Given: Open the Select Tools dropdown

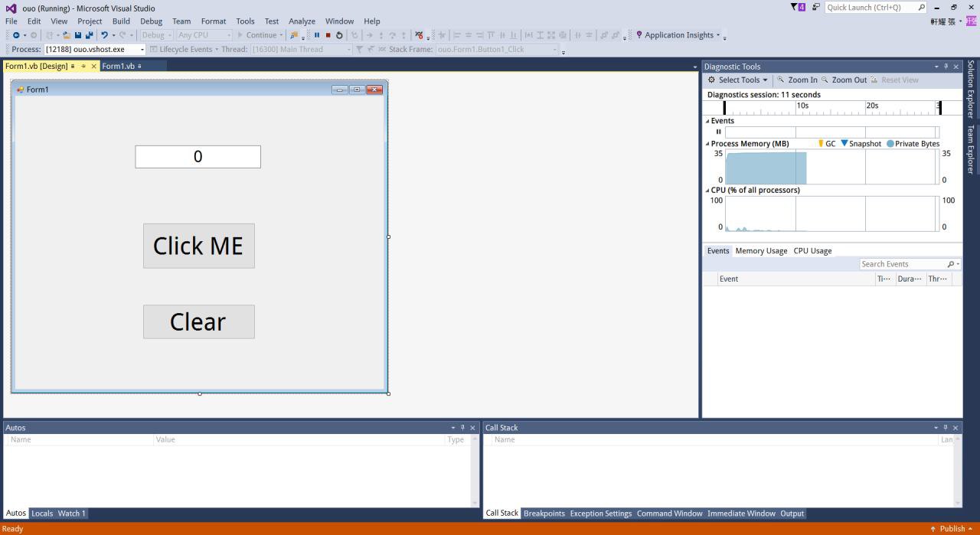Looking at the screenshot, I should coord(738,80).
